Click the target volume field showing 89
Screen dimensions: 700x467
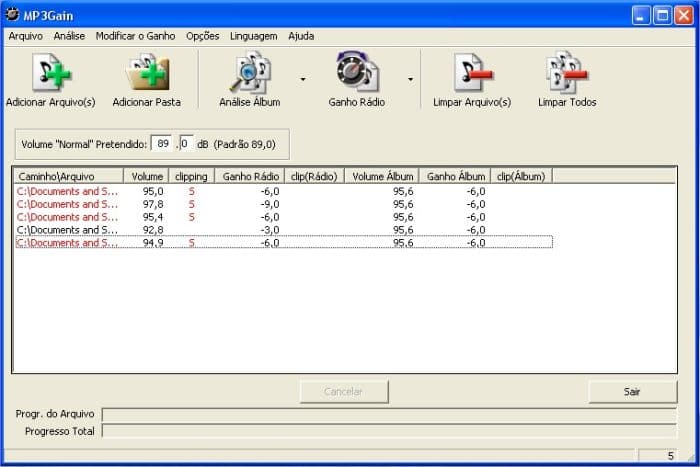[x=162, y=144]
